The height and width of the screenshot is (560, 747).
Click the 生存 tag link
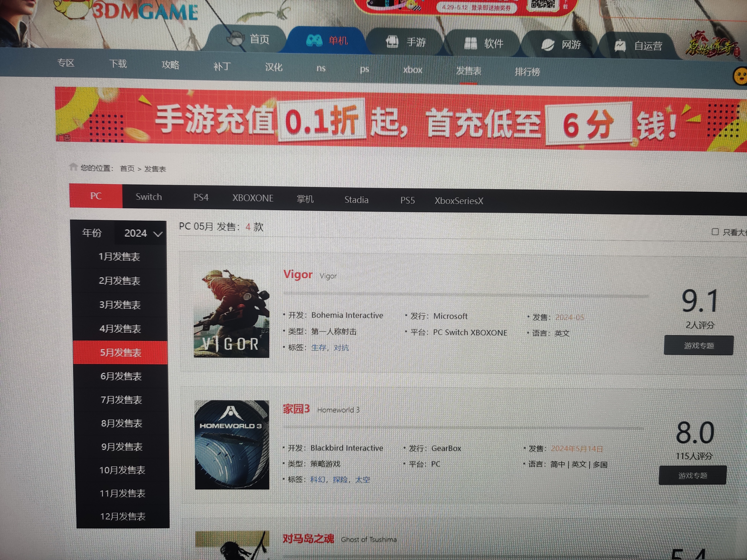point(318,347)
